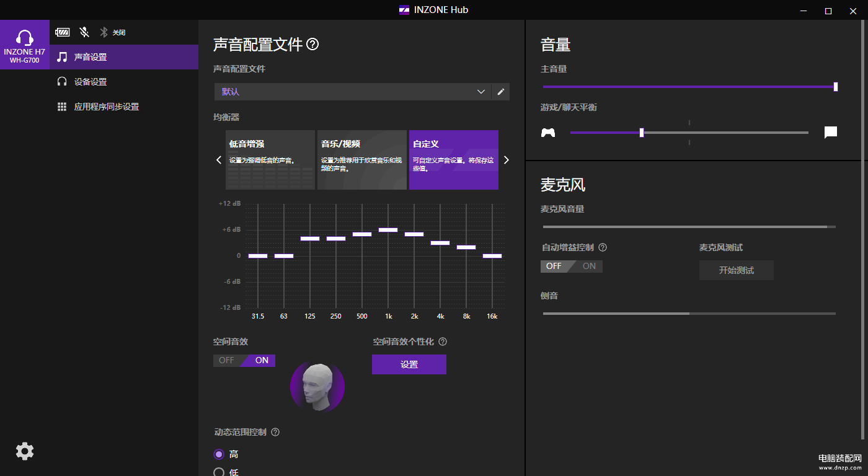The width and height of the screenshot is (868, 476).
Task: Select the 自定义 equalizer preset
Action: (454, 160)
